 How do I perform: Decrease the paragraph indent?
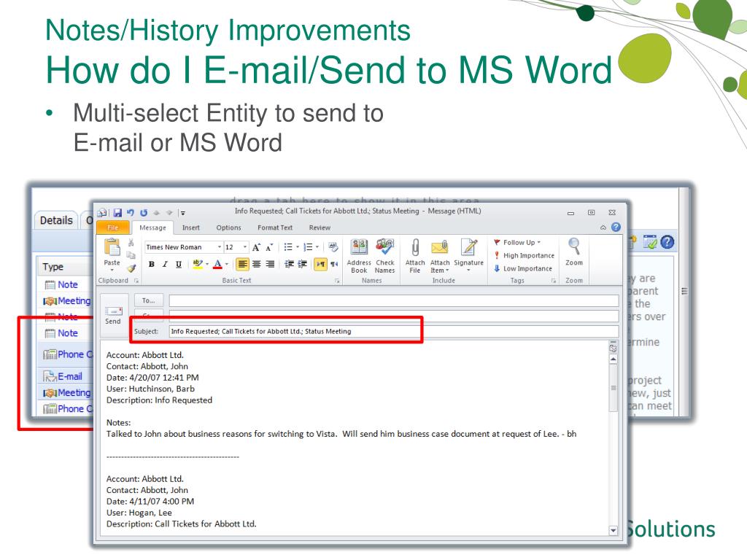coord(289,264)
